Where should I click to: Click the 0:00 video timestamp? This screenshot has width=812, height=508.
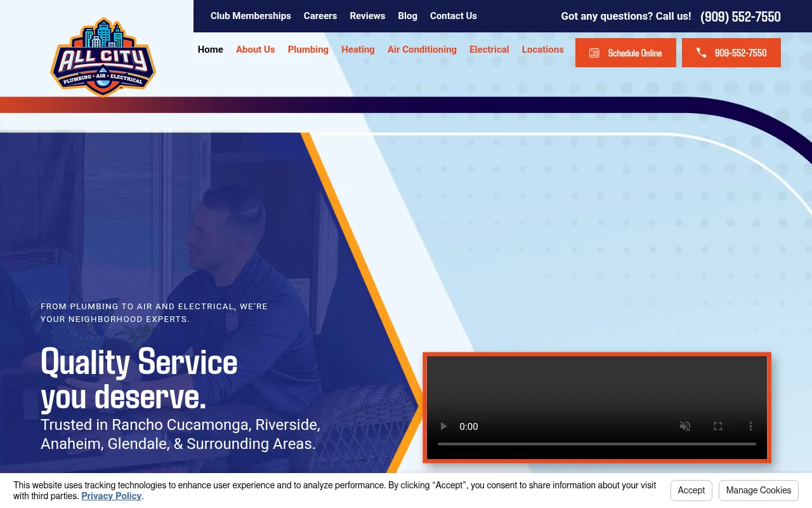click(469, 427)
